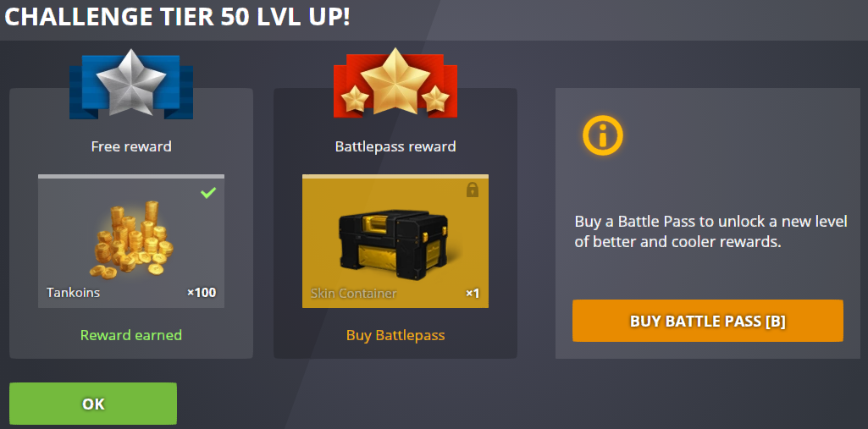Viewport: 868px width, 429px height.
Task: Select the Tankoins reward card
Action: point(131,241)
